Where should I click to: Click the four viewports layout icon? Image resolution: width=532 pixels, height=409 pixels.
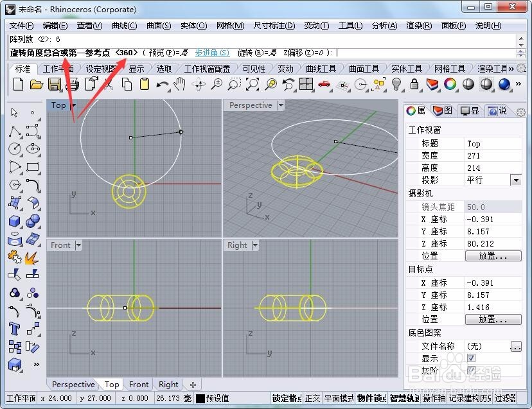click(x=306, y=83)
